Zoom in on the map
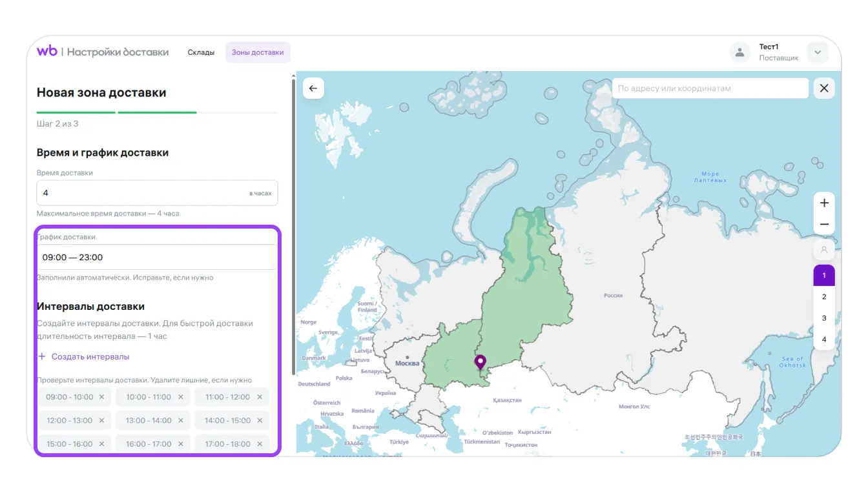 point(824,203)
